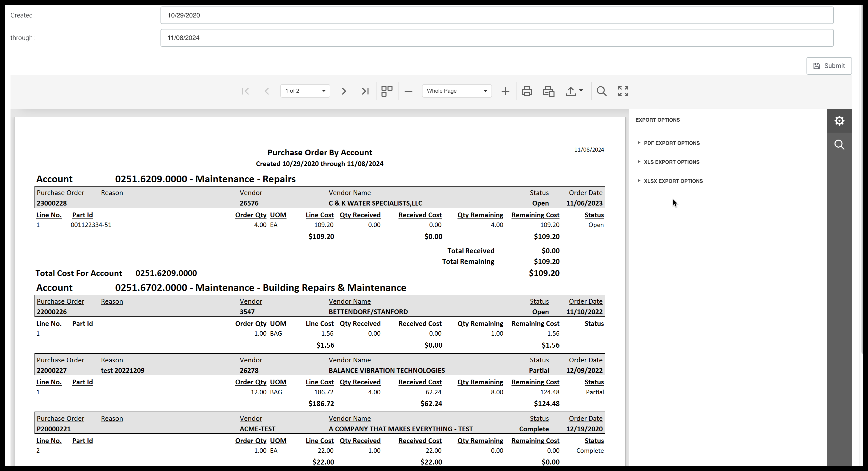Viewport: 868px width, 471px height.
Task: Click the through date input field
Action: click(x=497, y=38)
